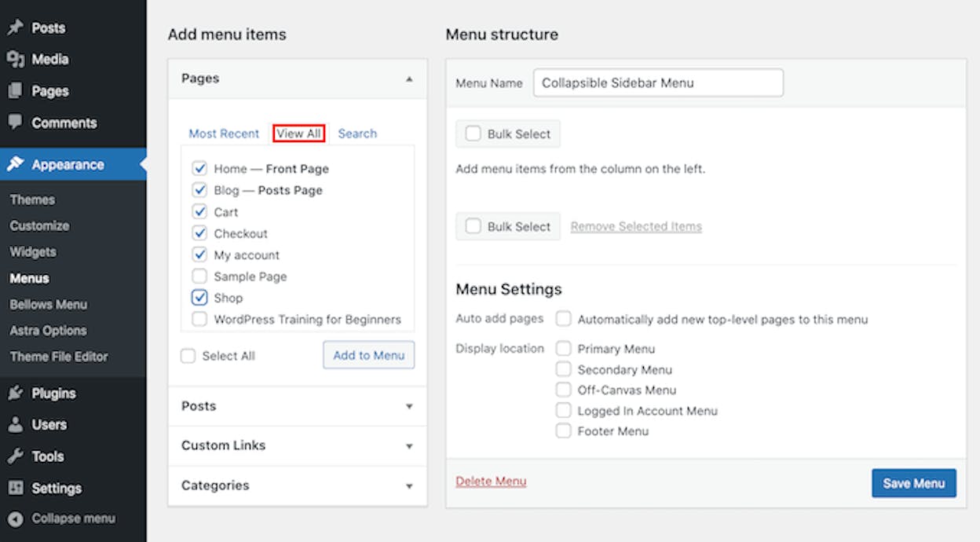Click the Posts label in admin sidebar
The image size is (980, 542).
point(49,27)
